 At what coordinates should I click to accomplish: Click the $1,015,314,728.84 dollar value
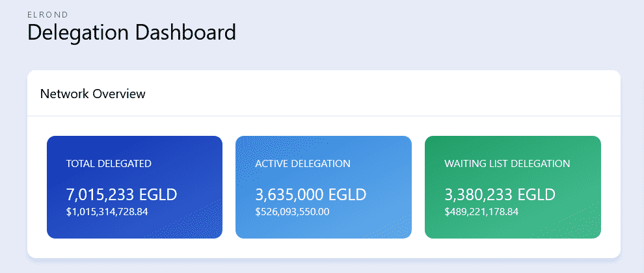click(x=107, y=212)
